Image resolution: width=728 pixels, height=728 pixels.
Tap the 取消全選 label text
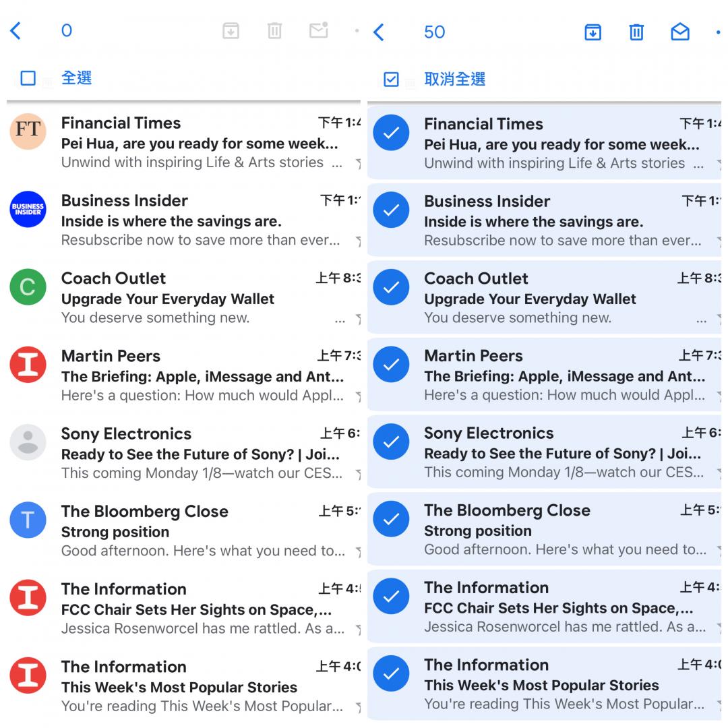coord(455,79)
